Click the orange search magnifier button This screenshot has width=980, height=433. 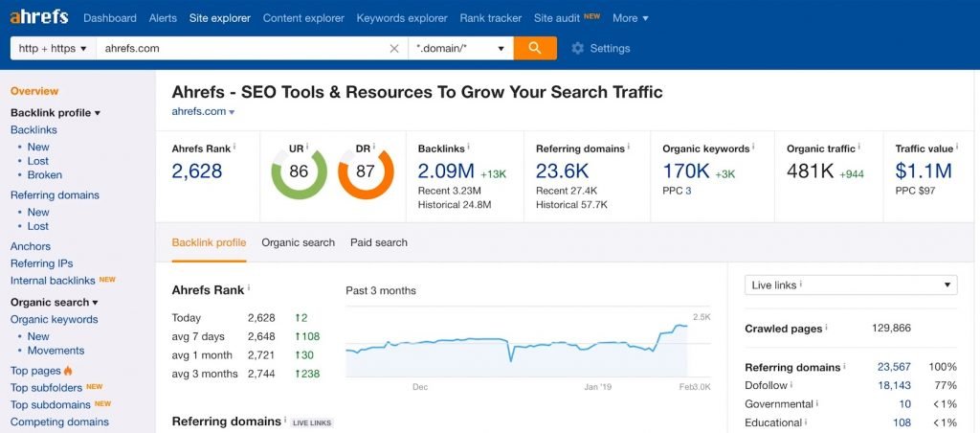point(535,48)
